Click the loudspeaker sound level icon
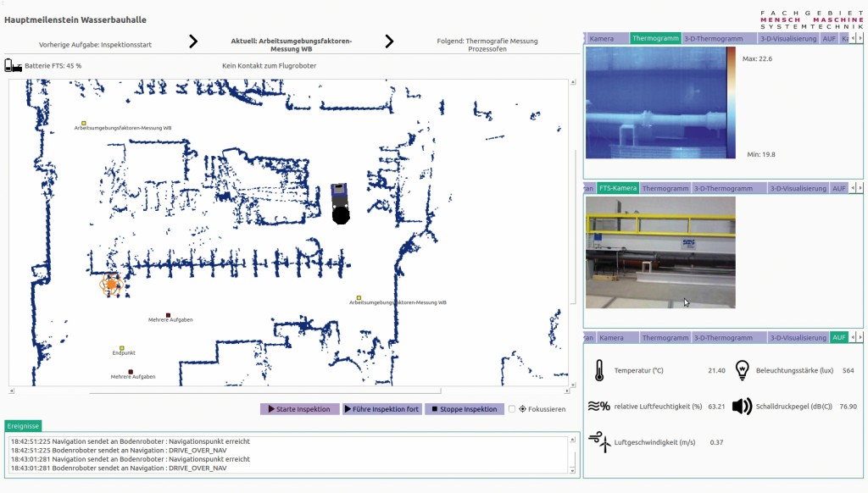 click(x=743, y=406)
